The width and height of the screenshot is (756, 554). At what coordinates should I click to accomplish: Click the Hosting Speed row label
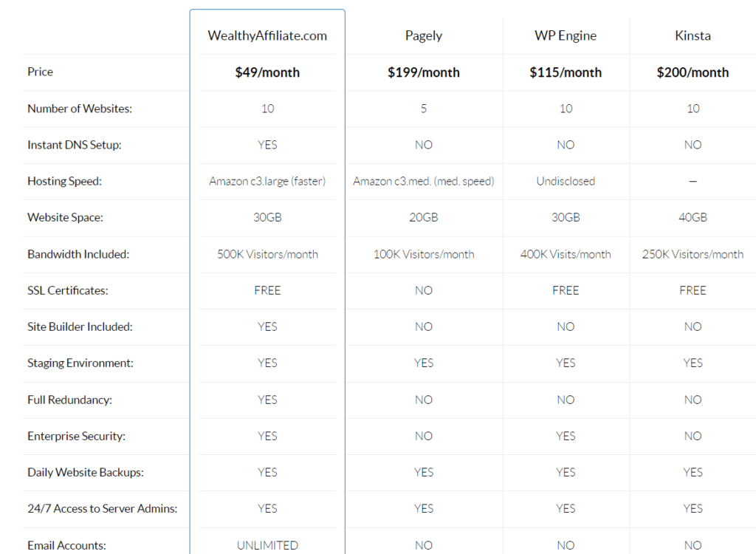pos(65,181)
